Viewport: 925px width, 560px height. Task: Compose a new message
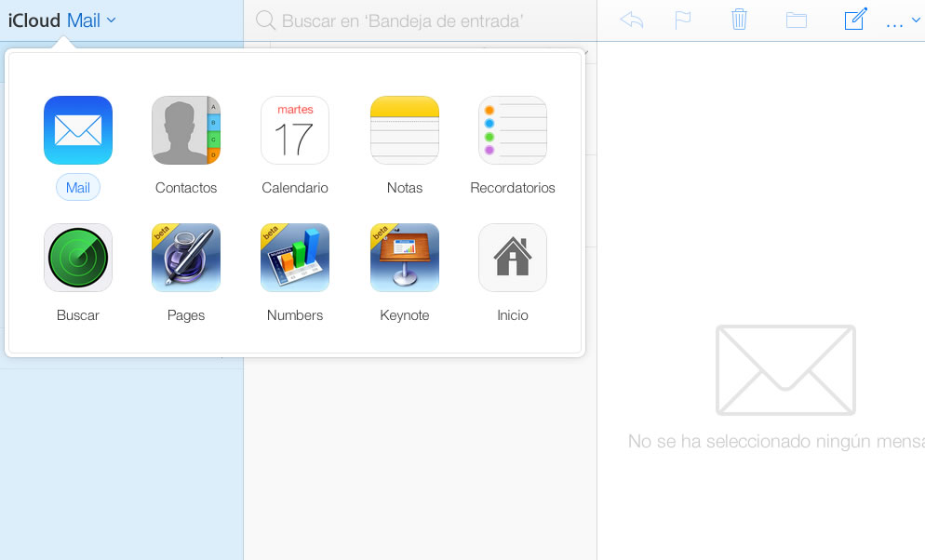tap(855, 19)
